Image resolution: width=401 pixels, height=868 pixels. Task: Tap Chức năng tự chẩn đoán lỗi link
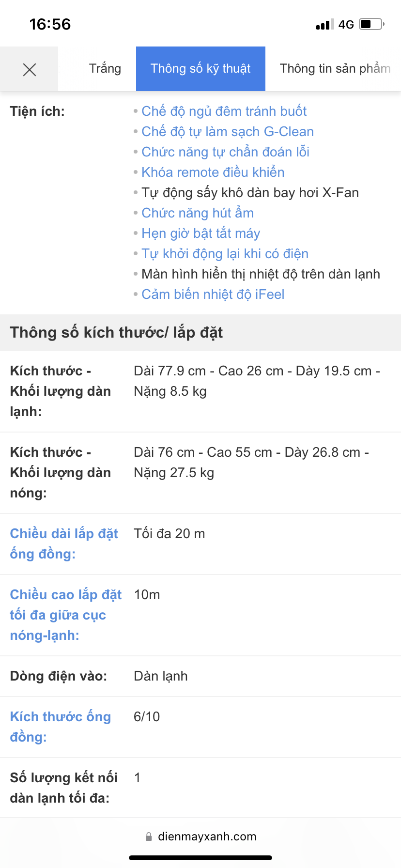point(225,152)
